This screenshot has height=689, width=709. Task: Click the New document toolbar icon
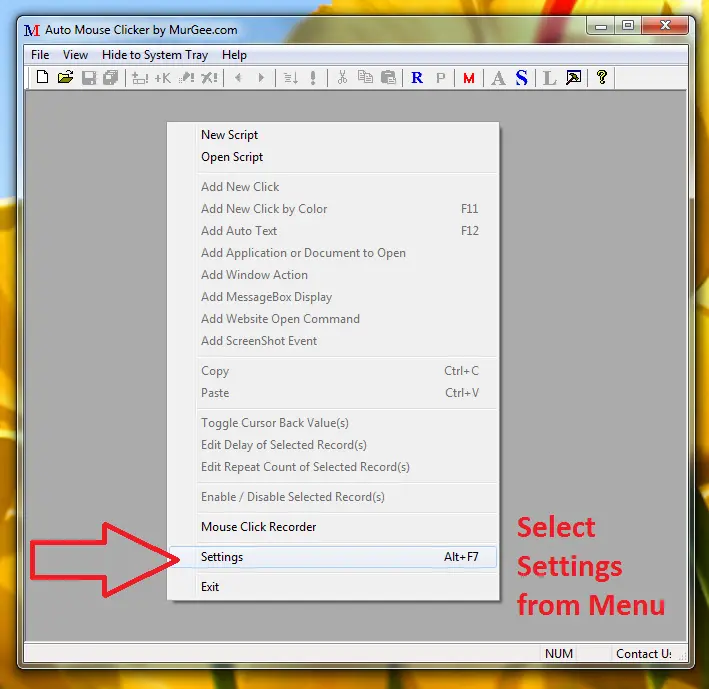tap(42, 77)
